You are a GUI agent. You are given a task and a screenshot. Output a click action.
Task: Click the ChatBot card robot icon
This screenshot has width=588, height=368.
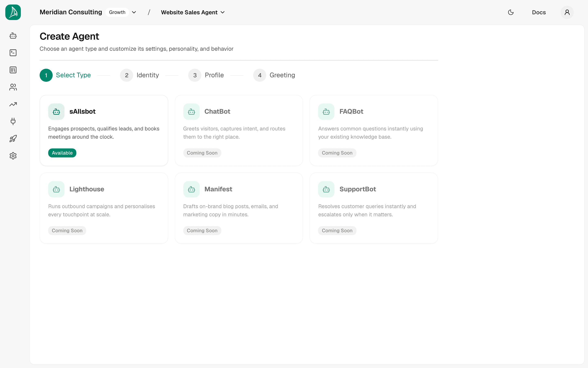tap(192, 112)
